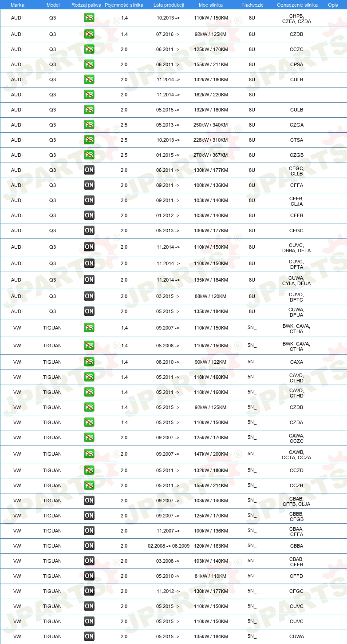Click the 120kW / 163KM cell
Viewport: 347px width, 644px height.
(x=211, y=546)
